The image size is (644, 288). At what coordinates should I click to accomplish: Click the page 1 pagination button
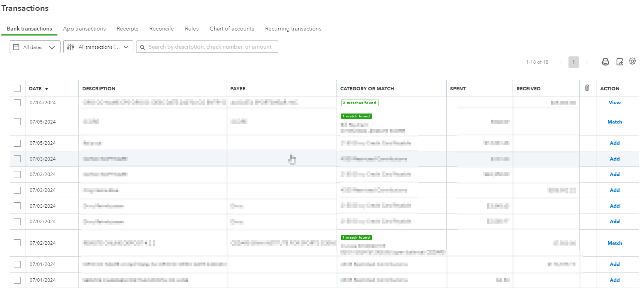(573, 62)
